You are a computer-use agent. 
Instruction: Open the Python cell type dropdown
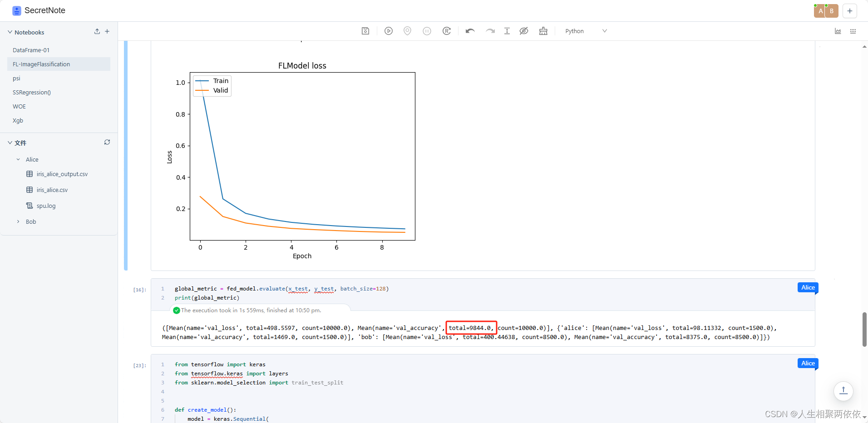586,31
